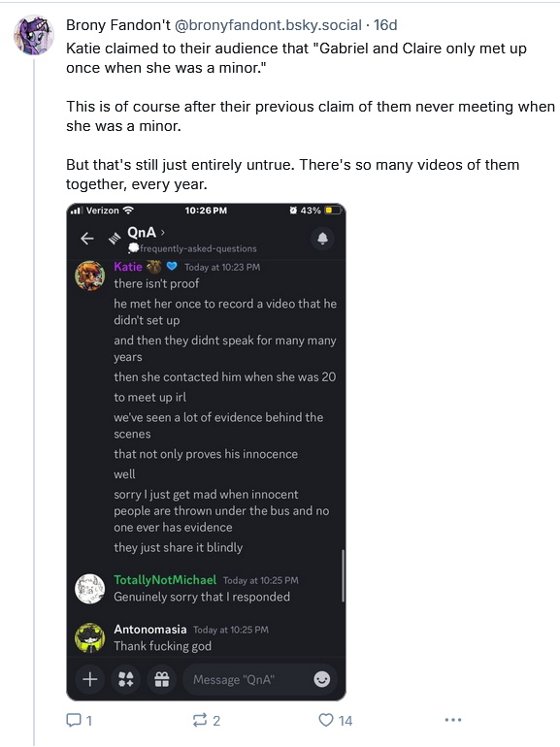Click the Brony Fandon't profile avatar
The width and height of the screenshot is (560, 747).
[x=33, y=34]
